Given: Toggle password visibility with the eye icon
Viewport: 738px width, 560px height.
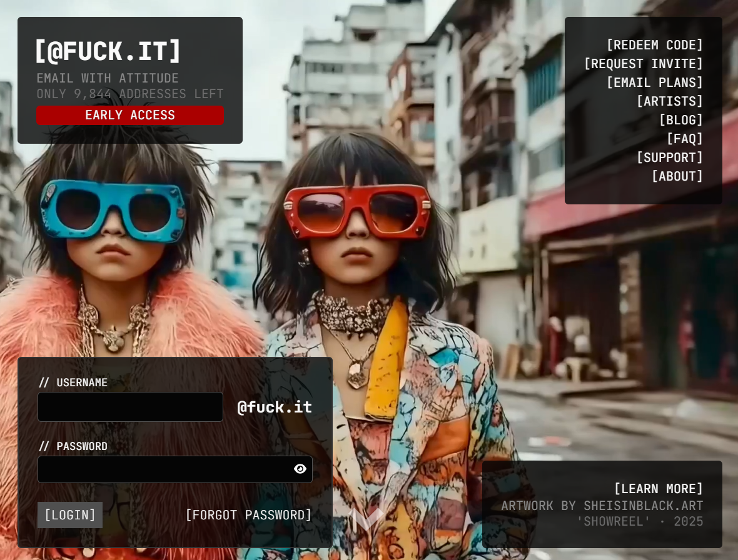Looking at the screenshot, I should [x=300, y=469].
